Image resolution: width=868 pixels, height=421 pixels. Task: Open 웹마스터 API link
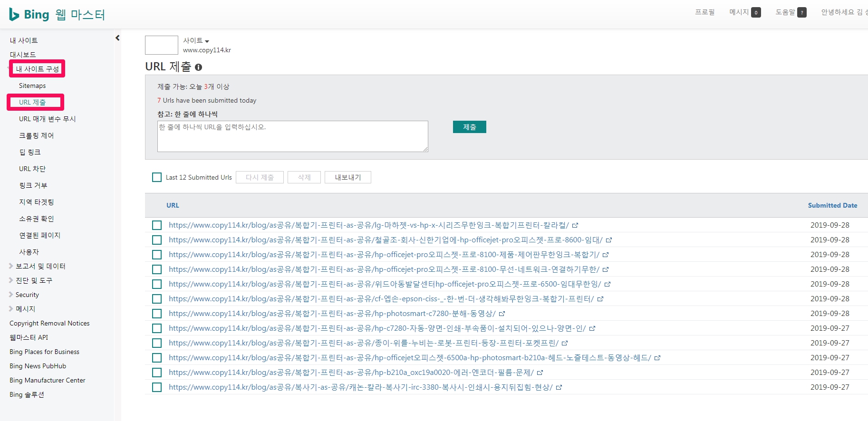click(29, 337)
